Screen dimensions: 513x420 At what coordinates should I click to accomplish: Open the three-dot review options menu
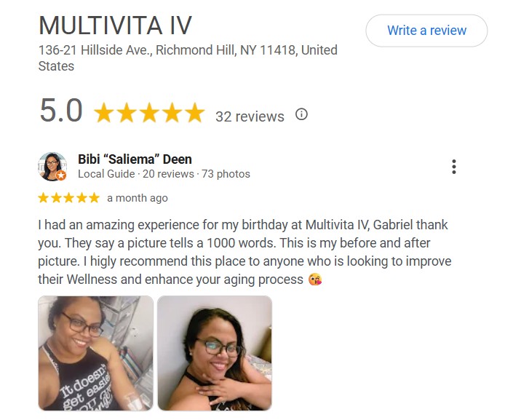pyautogui.click(x=454, y=167)
